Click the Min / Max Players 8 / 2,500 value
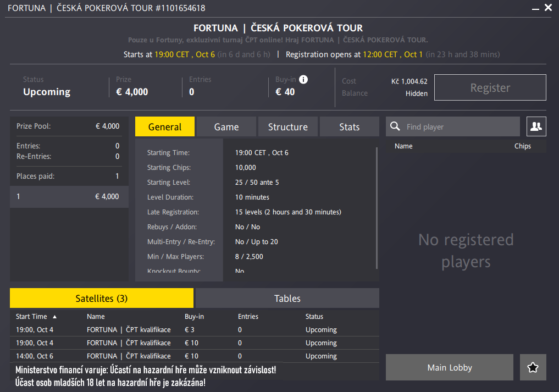This screenshot has width=559, height=392. pos(249,256)
